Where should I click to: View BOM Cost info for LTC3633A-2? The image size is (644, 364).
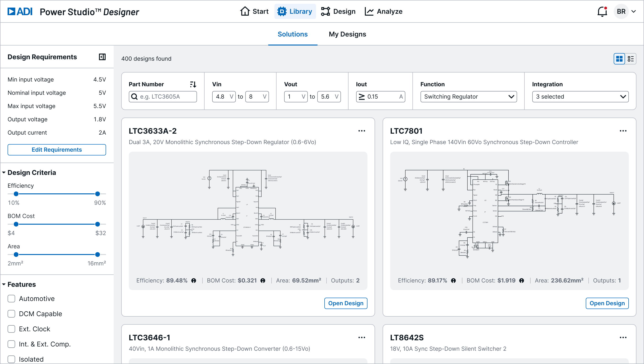[x=263, y=281]
